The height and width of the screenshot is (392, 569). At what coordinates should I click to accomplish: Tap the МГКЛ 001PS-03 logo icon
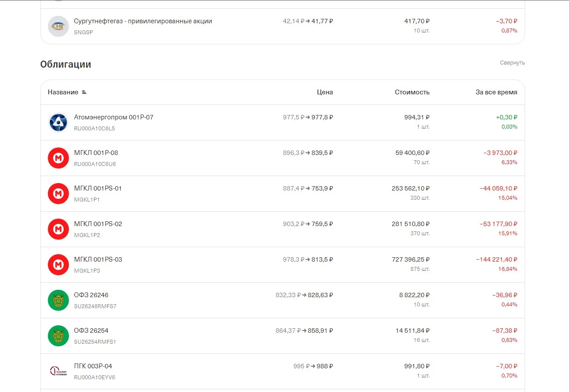pyautogui.click(x=58, y=265)
